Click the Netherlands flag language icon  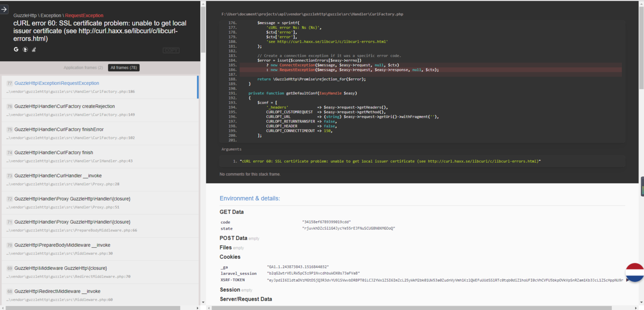point(635,272)
